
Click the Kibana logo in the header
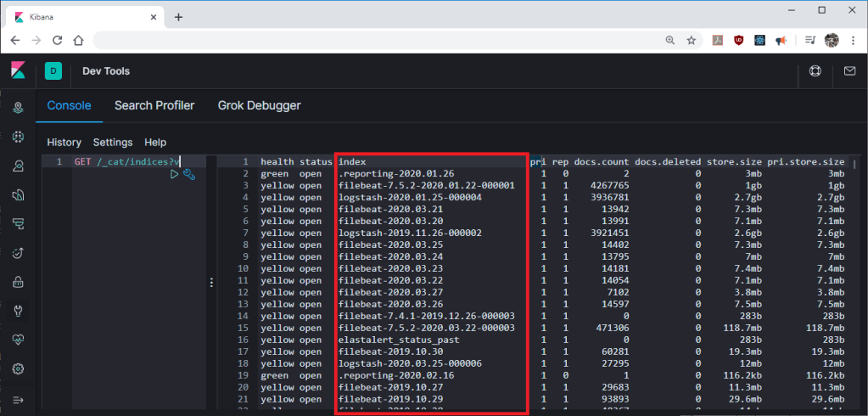point(18,70)
